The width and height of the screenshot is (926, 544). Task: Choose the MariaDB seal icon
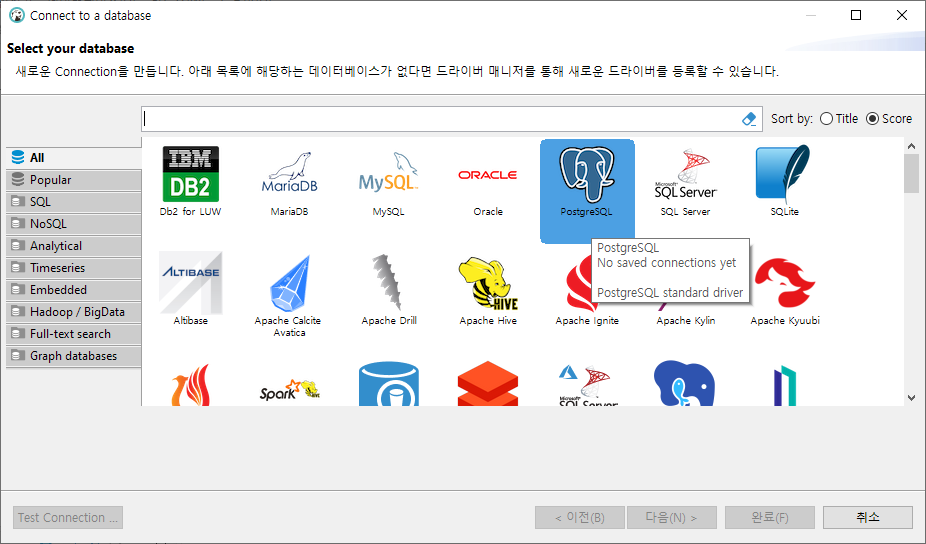pos(289,172)
